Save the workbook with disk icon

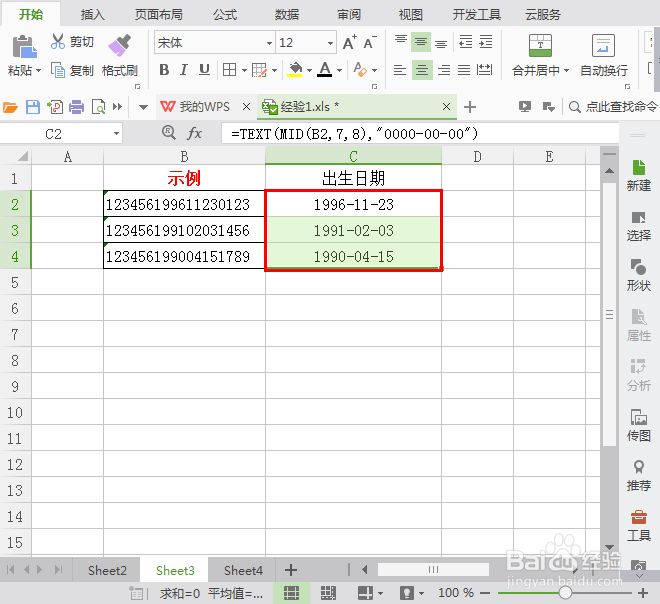[x=33, y=107]
